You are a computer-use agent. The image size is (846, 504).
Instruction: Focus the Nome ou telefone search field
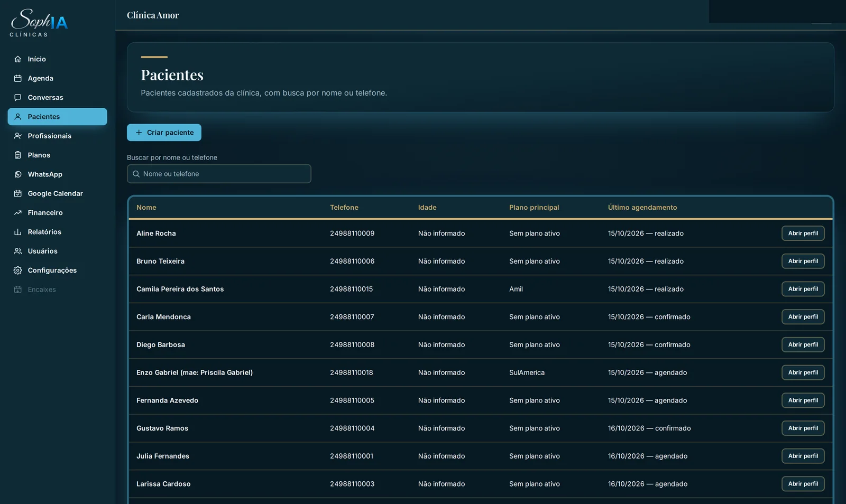tap(219, 174)
